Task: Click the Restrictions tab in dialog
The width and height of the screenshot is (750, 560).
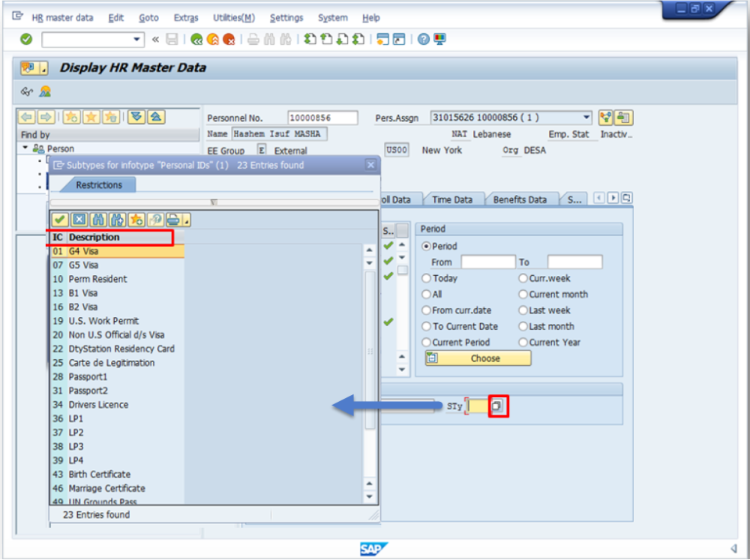Action: [x=99, y=185]
